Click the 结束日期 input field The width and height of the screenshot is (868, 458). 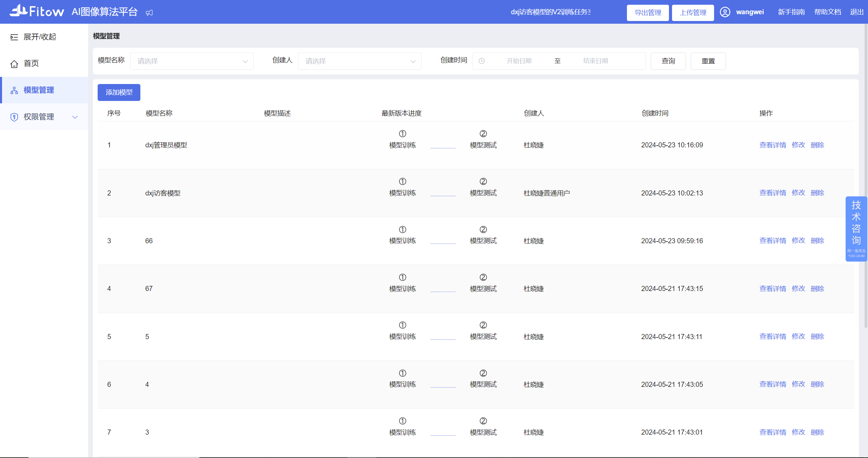point(595,61)
